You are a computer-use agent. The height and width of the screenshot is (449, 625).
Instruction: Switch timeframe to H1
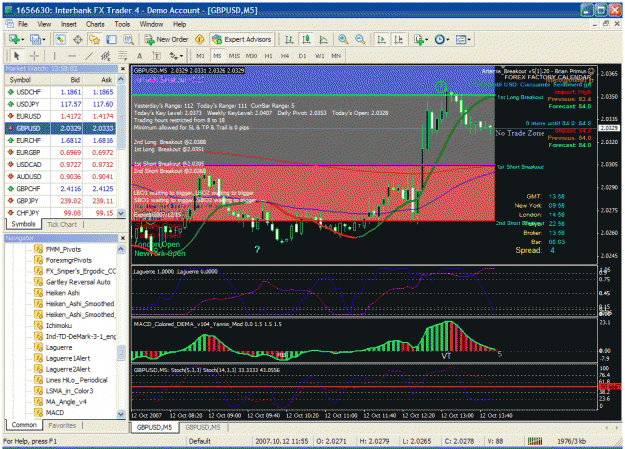click(268, 56)
